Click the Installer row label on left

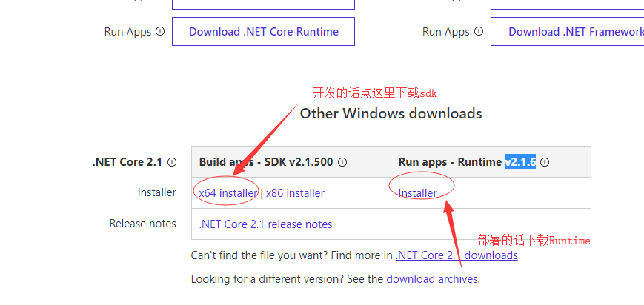(157, 192)
